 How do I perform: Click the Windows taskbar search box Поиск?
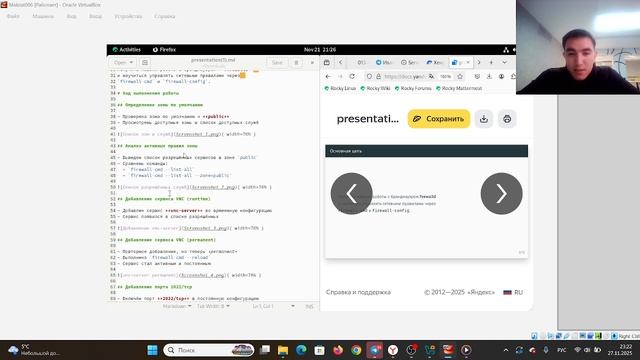pos(209,350)
